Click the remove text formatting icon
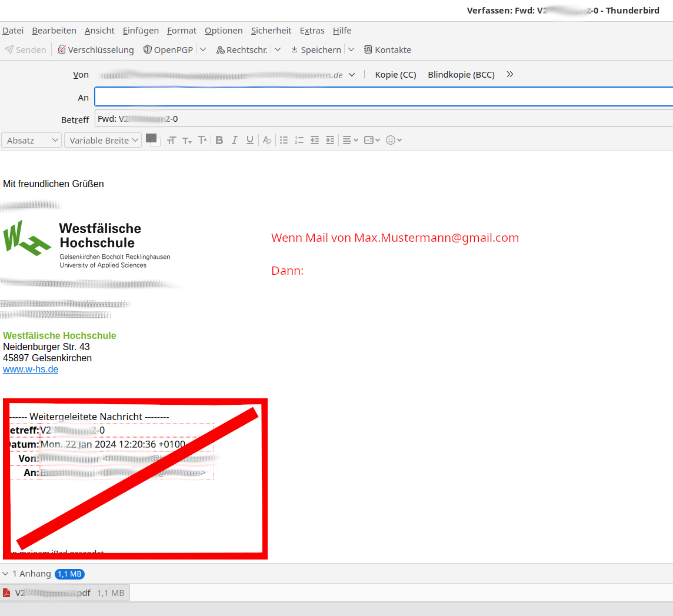673x616 pixels. tap(267, 140)
